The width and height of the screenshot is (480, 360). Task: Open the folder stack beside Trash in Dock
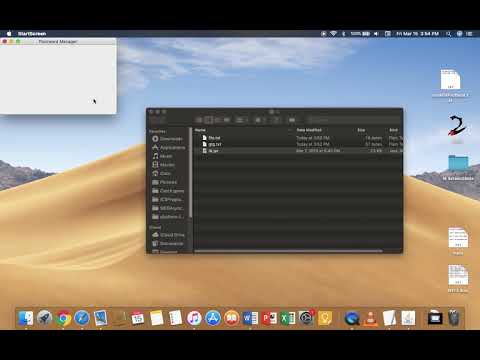coord(435,318)
